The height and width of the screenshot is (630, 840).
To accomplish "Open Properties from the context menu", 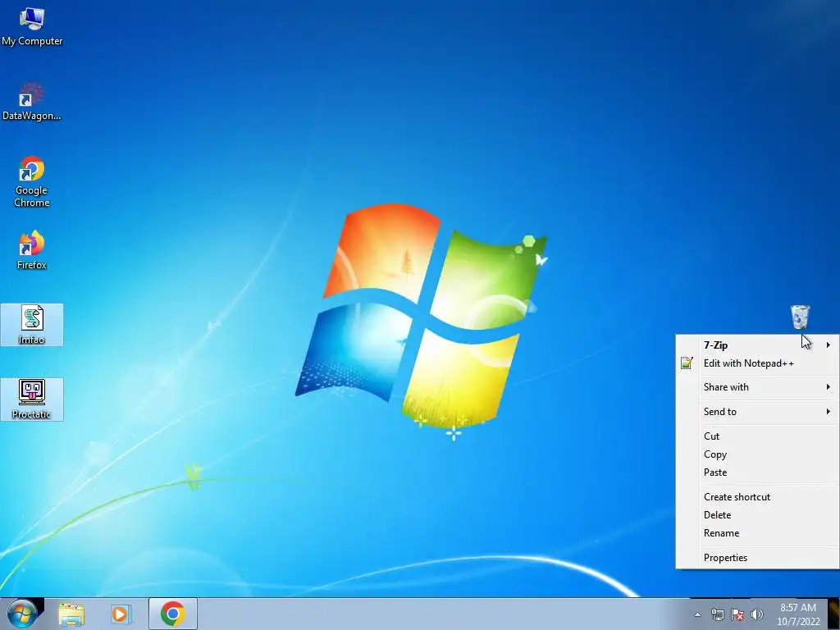I will (757, 558).
